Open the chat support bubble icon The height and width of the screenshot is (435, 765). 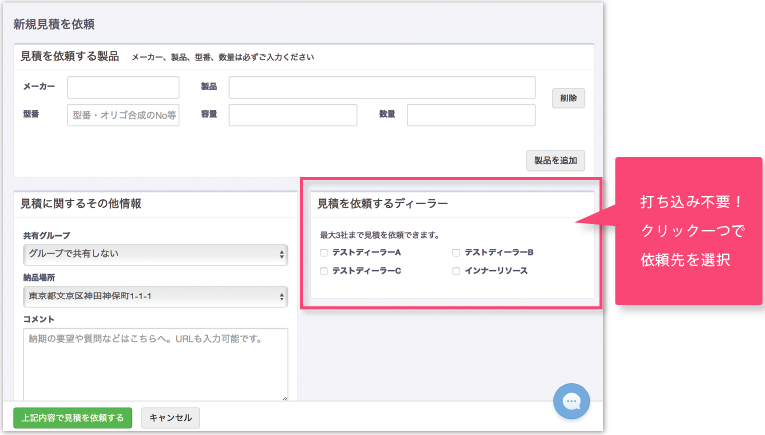click(x=571, y=401)
